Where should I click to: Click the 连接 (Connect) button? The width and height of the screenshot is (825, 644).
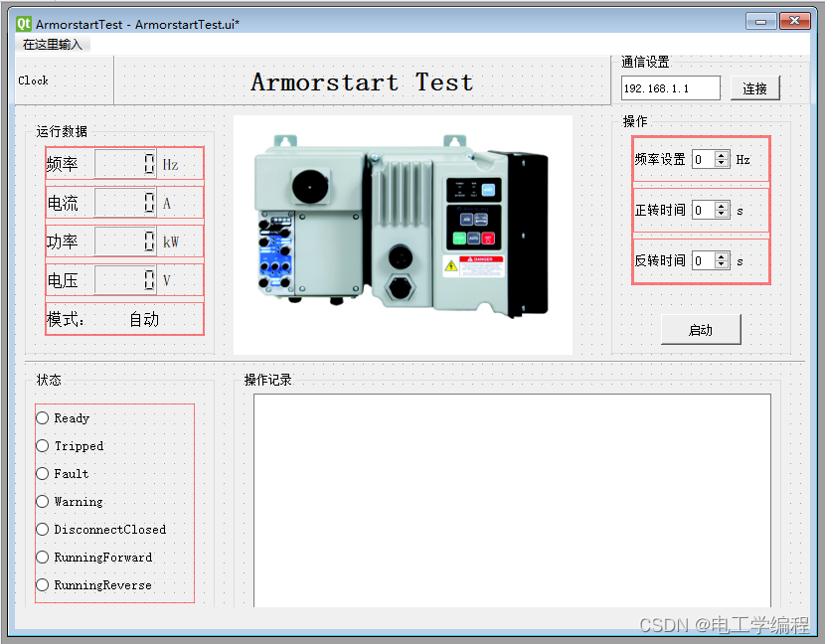[x=755, y=87]
